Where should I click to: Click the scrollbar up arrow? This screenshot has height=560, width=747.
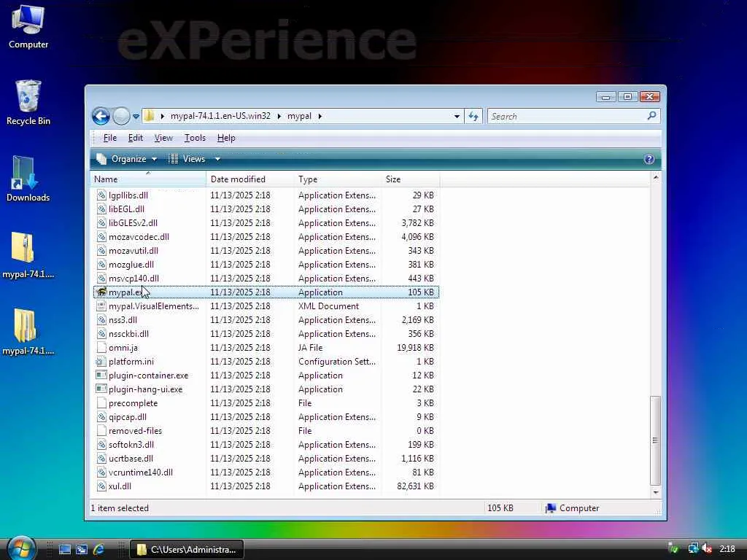tap(656, 178)
